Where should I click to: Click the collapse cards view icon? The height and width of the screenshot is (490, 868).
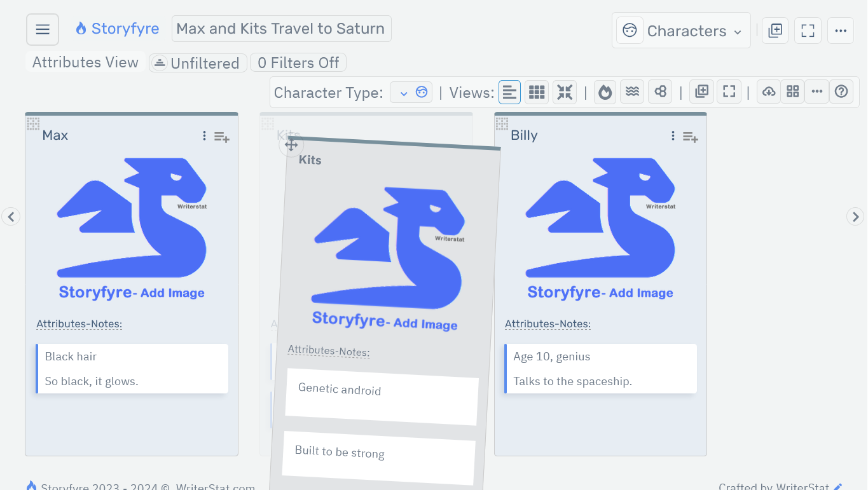pyautogui.click(x=564, y=92)
